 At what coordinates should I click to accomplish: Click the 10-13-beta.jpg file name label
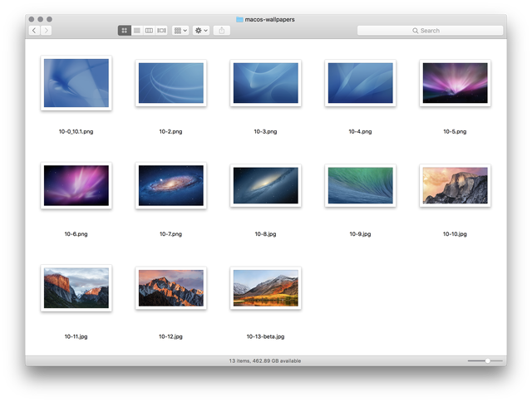pos(265,336)
